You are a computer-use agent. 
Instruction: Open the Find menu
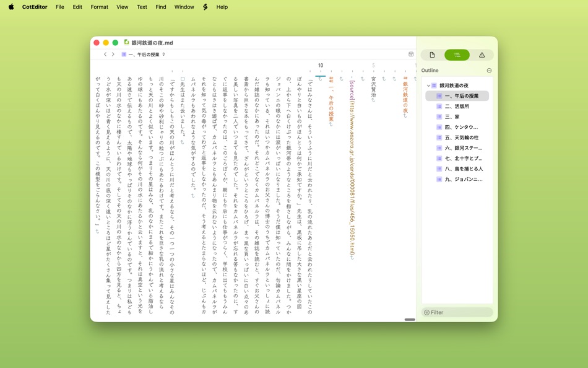point(161,7)
